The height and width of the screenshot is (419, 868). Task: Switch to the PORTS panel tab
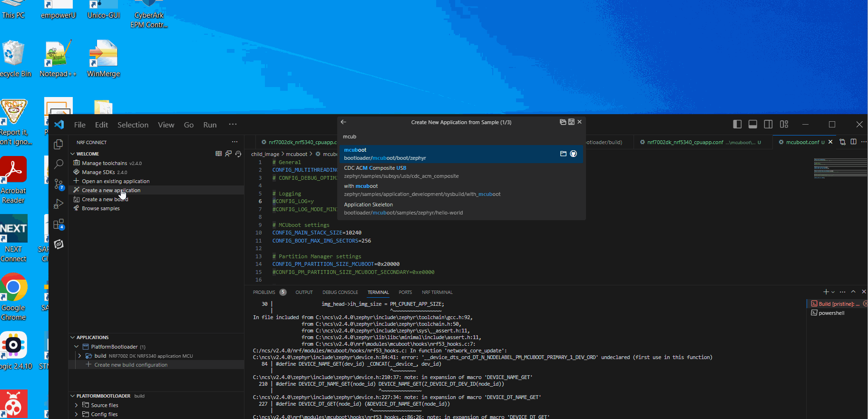pyautogui.click(x=405, y=292)
